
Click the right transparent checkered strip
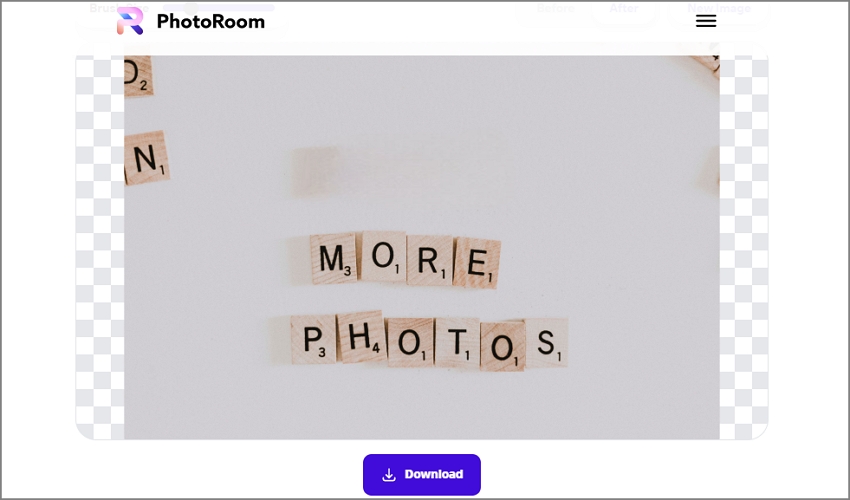click(744, 247)
